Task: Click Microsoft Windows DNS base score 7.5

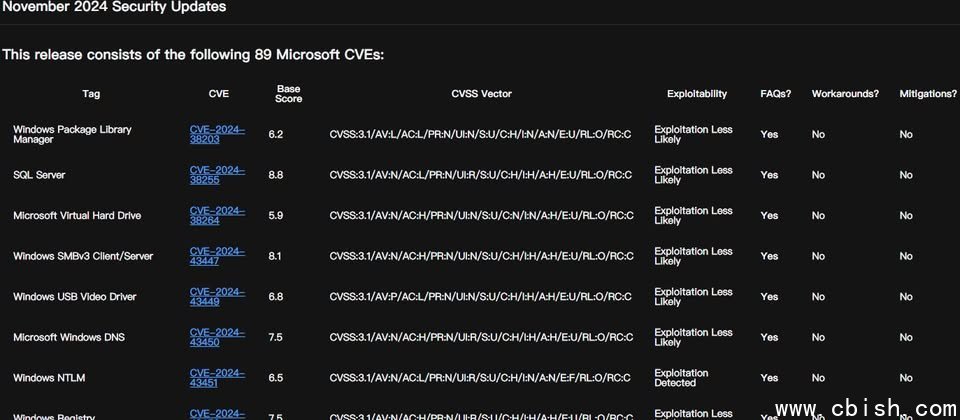Action: pyautogui.click(x=275, y=337)
